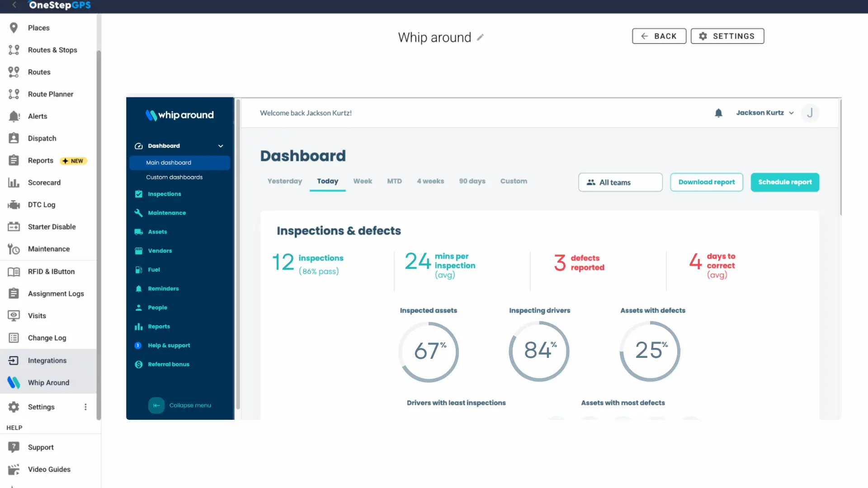Screen dimensions: 868x488
Task: Click the Schedule report button
Action: point(785,182)
